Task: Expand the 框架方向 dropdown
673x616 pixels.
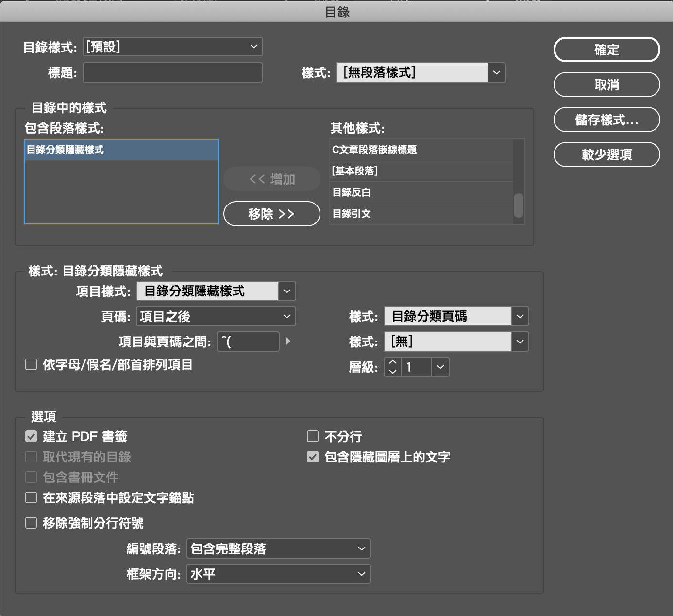Action: tap(278, 574)
